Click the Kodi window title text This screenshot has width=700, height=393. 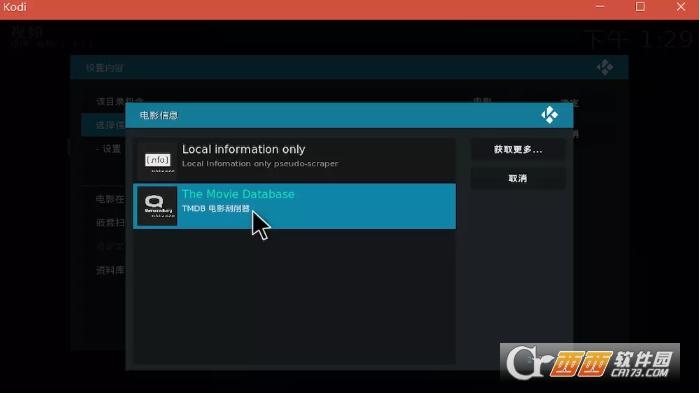(x=15, y=7)
